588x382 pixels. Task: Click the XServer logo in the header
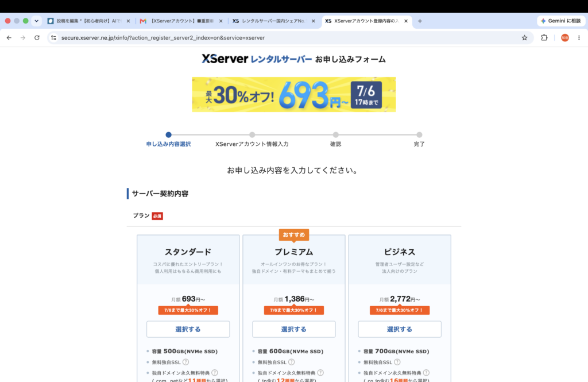[225, 59]
